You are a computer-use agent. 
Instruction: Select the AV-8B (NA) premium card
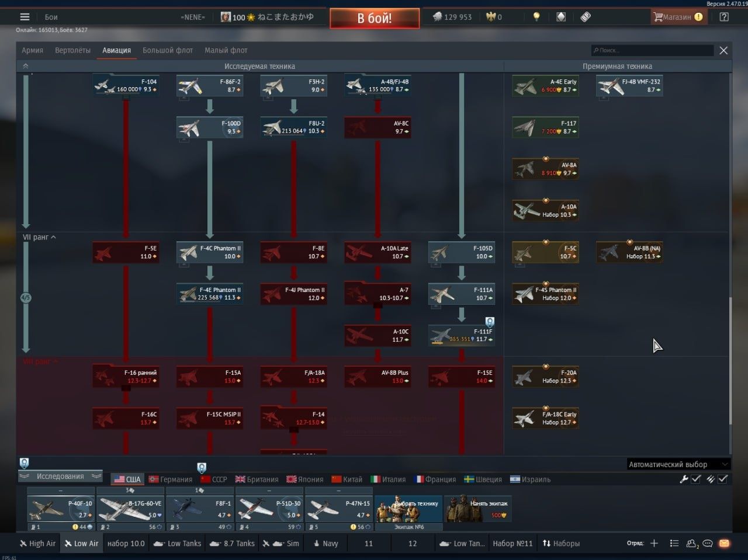pyautogui.click(x=630, y=252)
